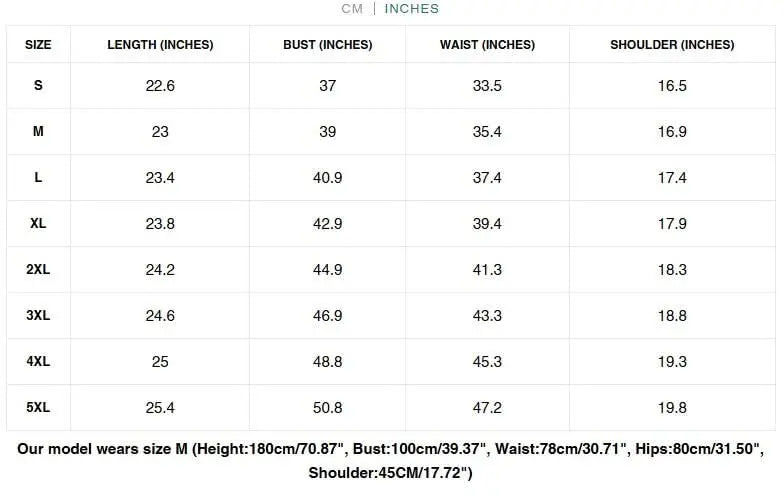Select the size 2XL row label
Screen dimensions: 784x503
coord(38,270)
